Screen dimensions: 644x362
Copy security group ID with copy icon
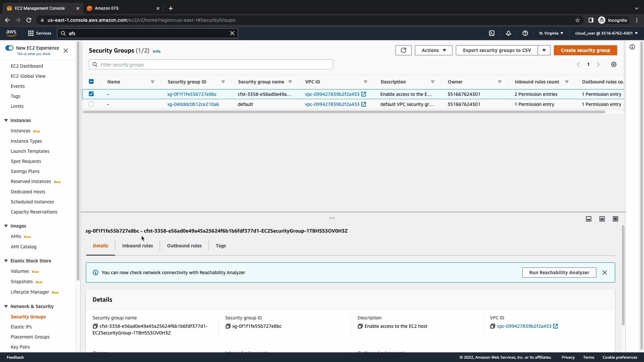click(228, 326)
